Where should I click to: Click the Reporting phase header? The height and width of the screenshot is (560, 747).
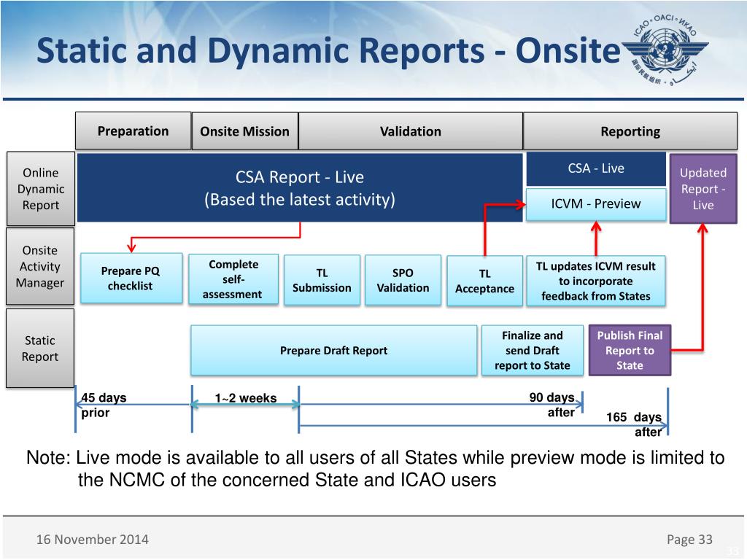click(630, 131)
